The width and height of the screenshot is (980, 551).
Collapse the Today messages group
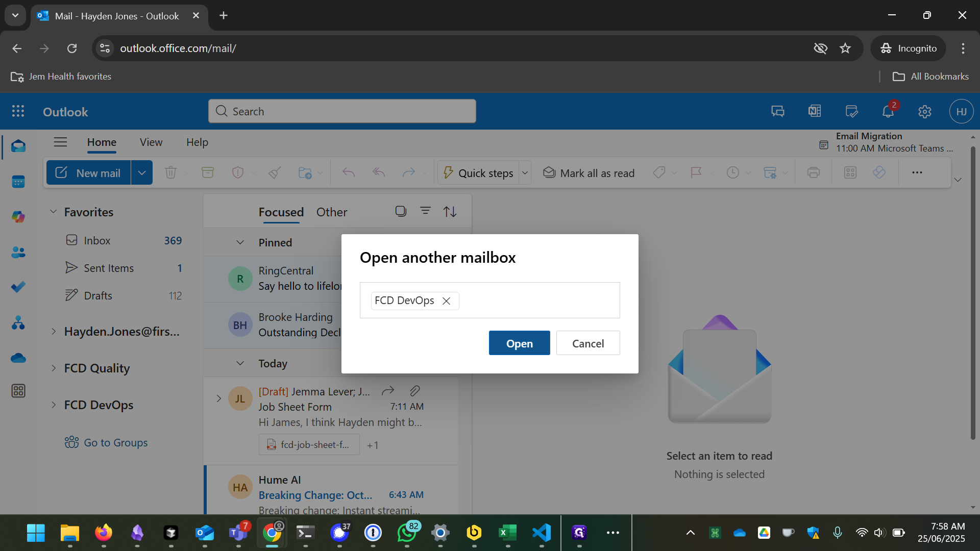tap(240, 363)
